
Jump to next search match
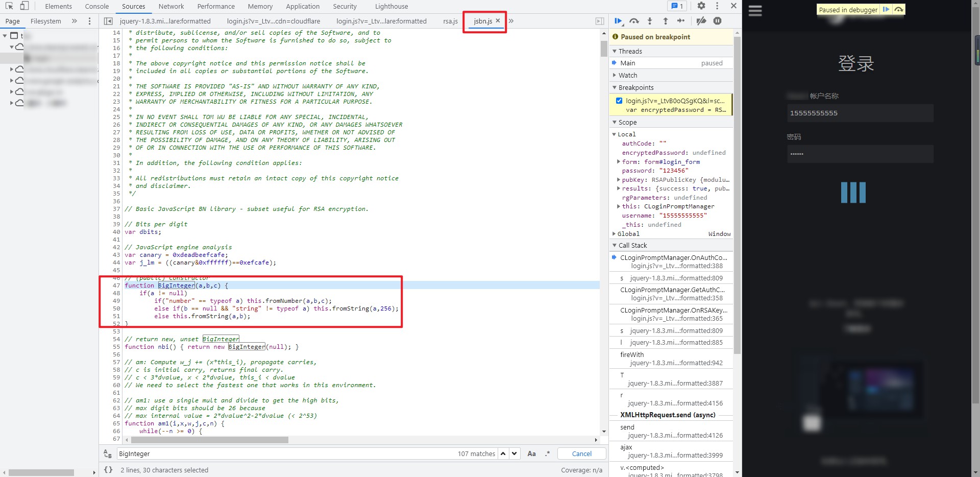pyautogui.click(x=514, y=454)
